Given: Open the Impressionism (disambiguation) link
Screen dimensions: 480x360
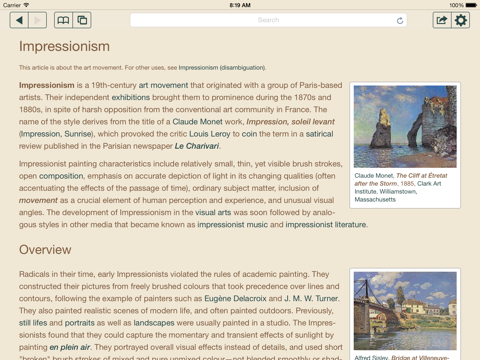Looking at the screenshot, I should pyautogui.click(x=222, y=68).
